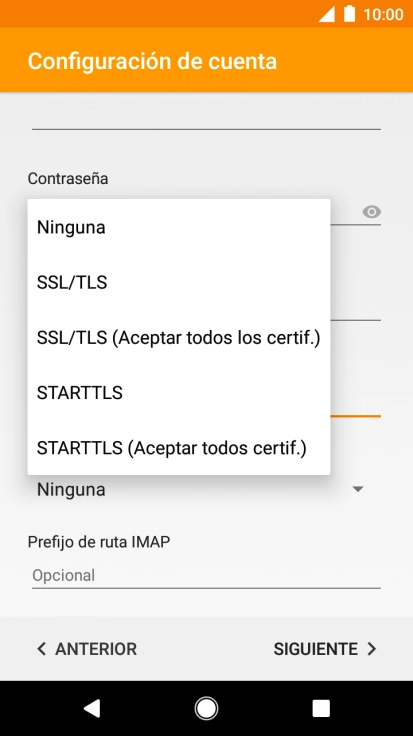Tap the signal strength status icon

click(x=327, y=14)
